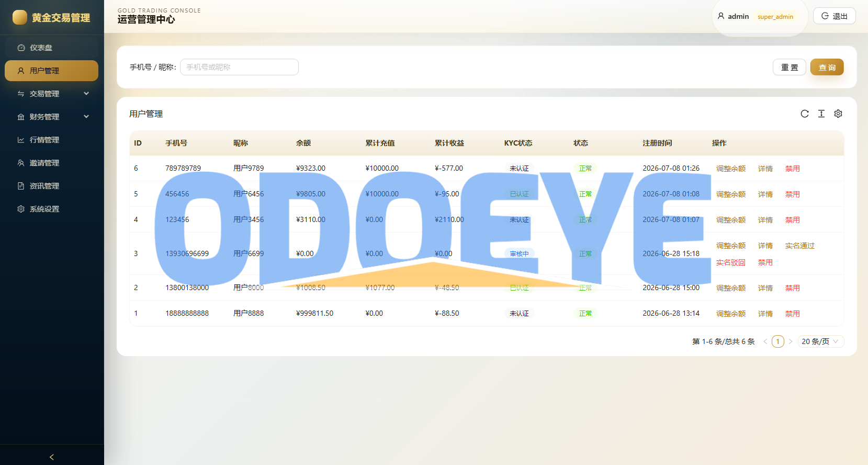Open 详情 for user 18888888888

[x=765, y=314]
